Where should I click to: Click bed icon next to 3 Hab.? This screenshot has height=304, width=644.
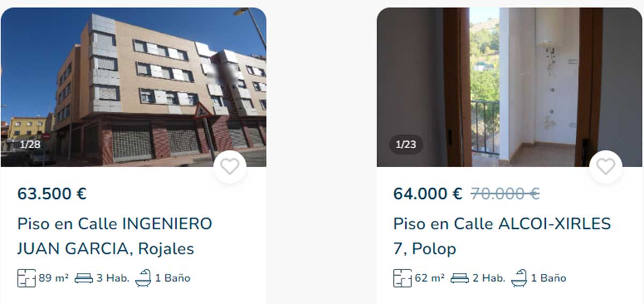[x=83, y=278]
